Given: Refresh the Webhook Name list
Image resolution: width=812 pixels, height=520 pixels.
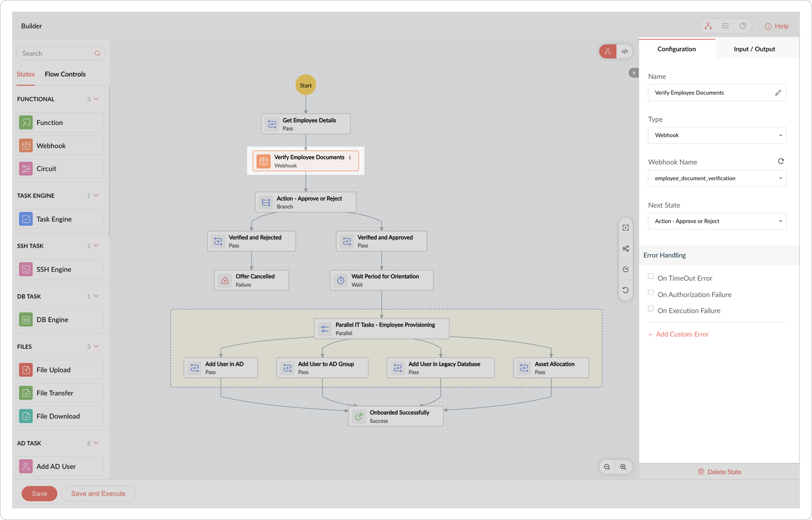Looking at the screenshot, I should [781, 161].
